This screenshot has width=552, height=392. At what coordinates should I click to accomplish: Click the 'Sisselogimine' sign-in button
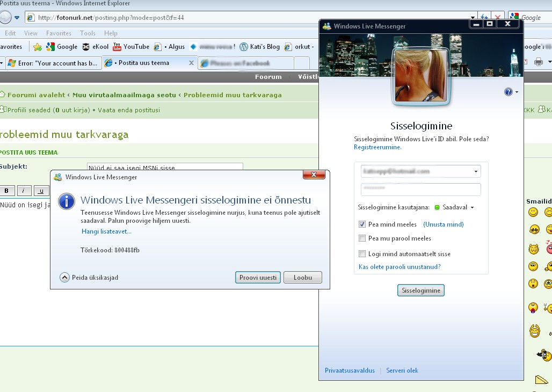point(420,290)
